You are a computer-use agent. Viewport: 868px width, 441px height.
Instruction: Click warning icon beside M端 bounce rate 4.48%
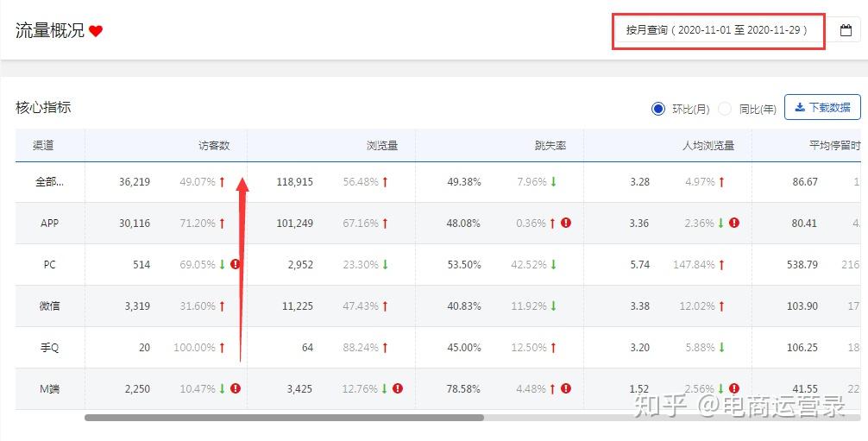pos(566,388)
